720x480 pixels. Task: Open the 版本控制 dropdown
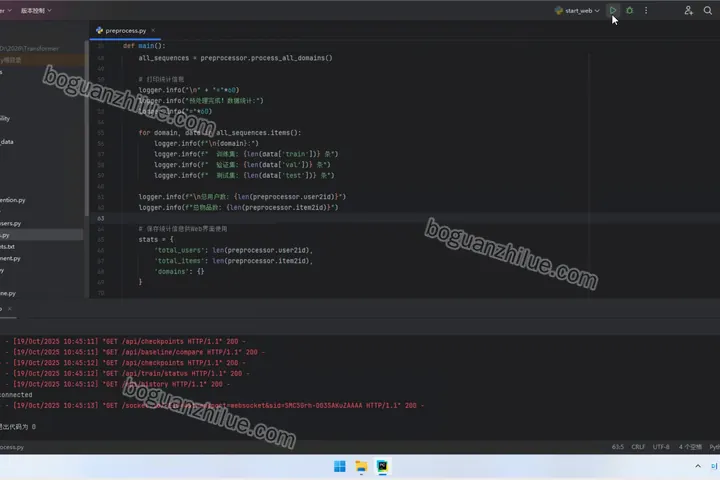point(36,11)
